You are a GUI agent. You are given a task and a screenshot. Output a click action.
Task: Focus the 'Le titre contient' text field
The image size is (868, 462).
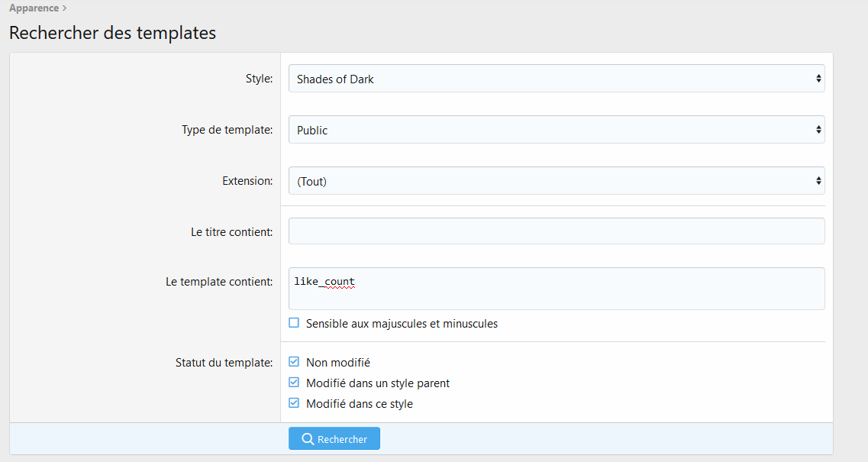(556, 231)
